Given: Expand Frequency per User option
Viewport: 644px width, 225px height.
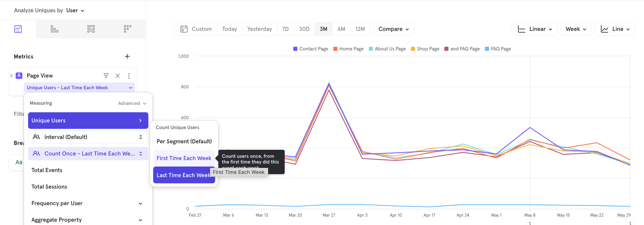Looking at the screenshot, I should (x=87, y=203).
